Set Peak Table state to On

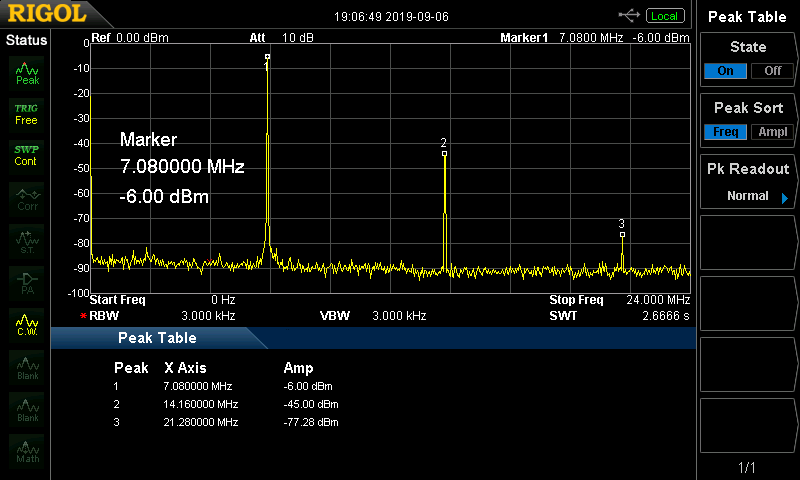tap(725, 71)
